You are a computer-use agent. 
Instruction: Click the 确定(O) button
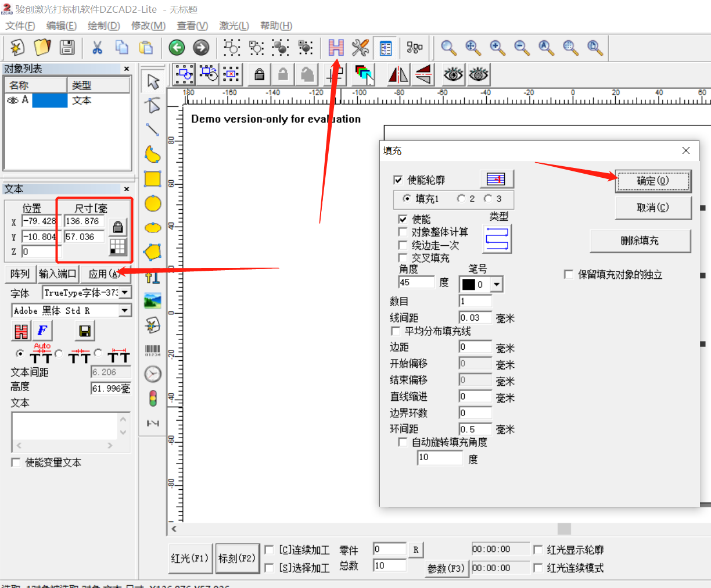(x=653, y=181)
